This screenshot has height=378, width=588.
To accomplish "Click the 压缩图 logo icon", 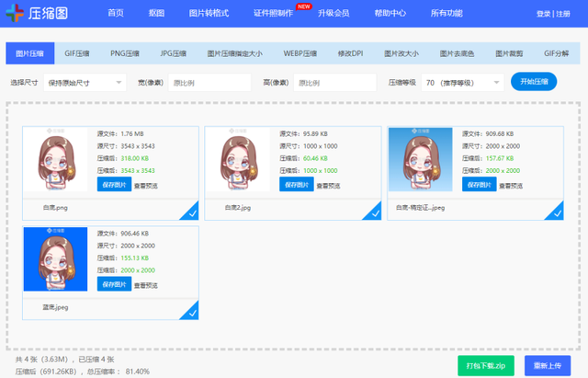I will [x=15, y=13].
